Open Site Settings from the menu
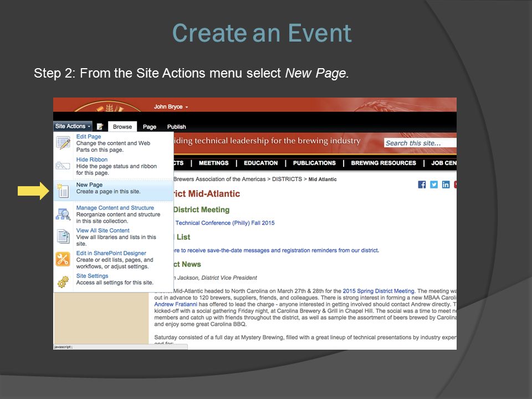Screen dimensions: 532x399 pyautogui.click(x=114, y=279)
